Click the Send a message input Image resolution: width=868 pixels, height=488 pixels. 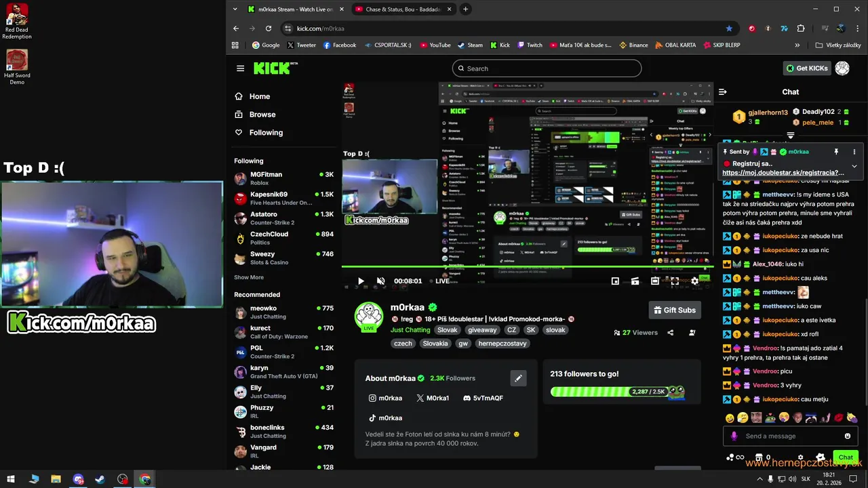coord(791,436)
